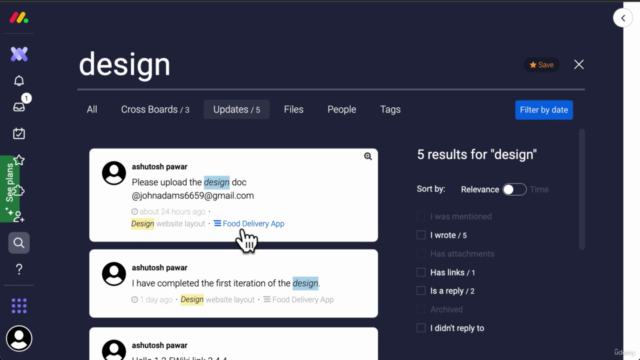Open the notifications bell
This screenshot has height=360, width=640.
[19, 80]
